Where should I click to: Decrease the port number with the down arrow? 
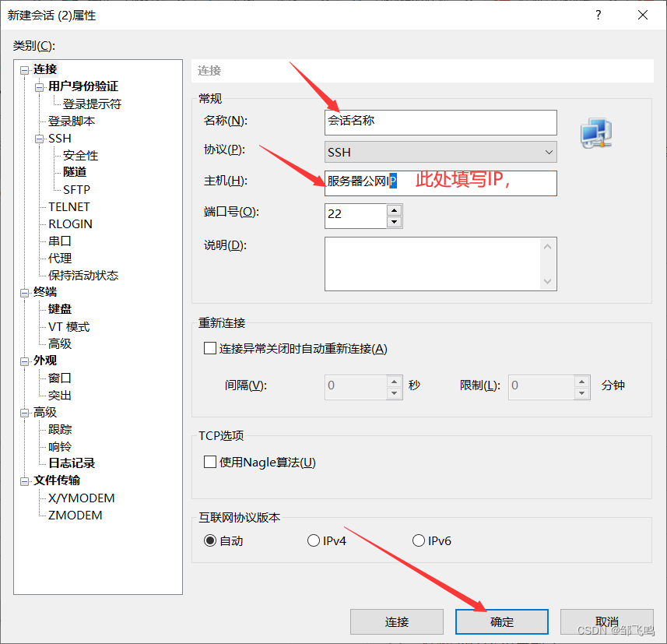(x=395, y=222)
